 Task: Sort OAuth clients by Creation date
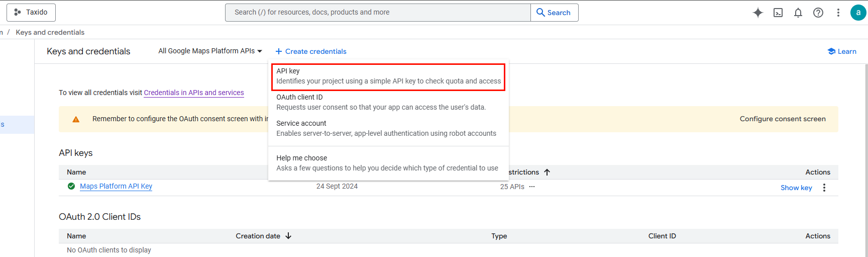coord(288,236)
